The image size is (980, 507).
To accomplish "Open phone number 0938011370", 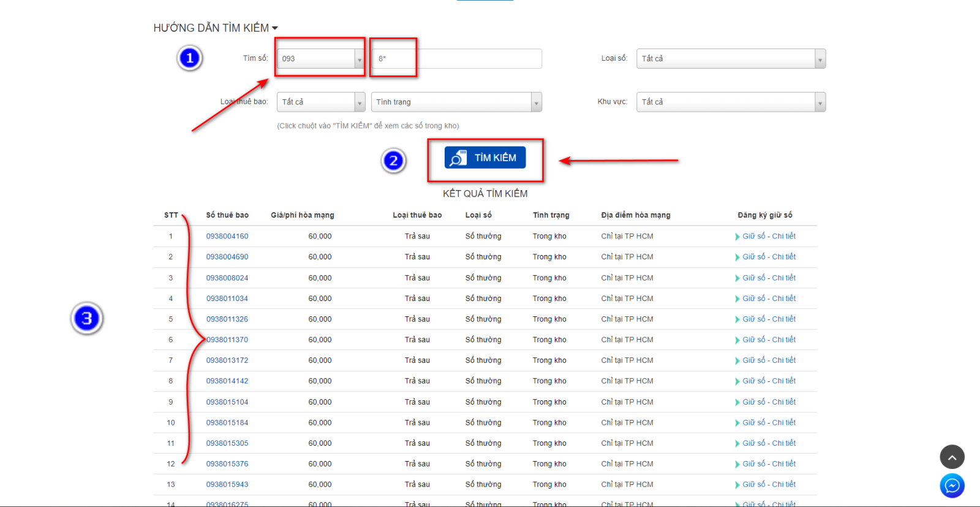I will click(x=228, y=340).
